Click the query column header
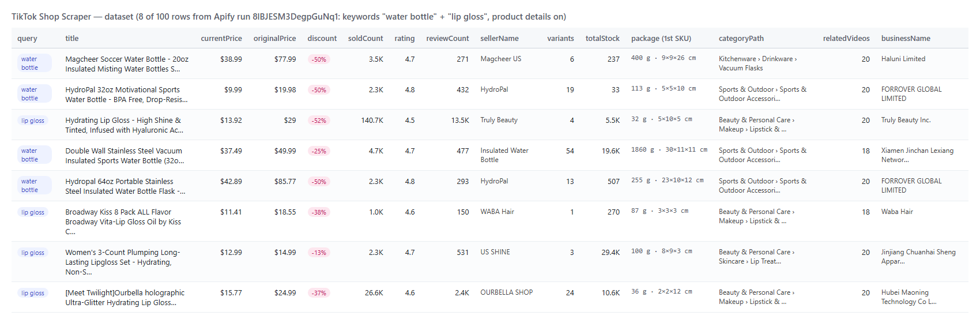The height and width of the screenshot is (323, 980). tap(27, 39)
